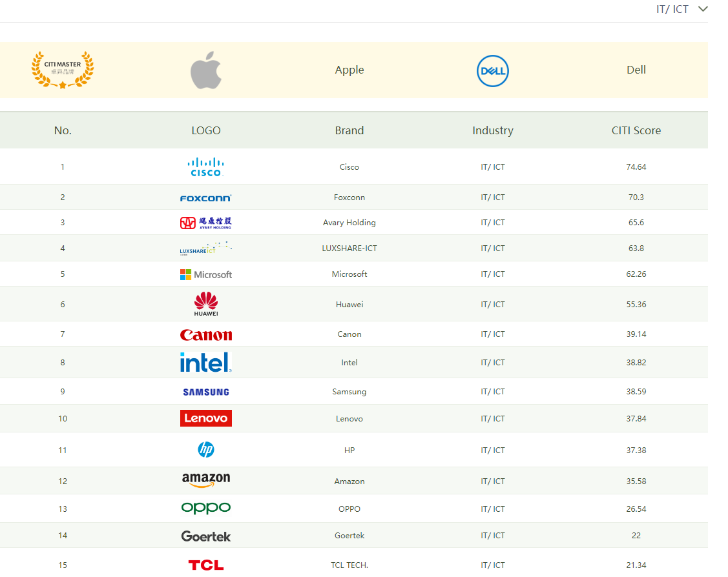Select the LUXSHARE-ICT brand name
The image size is (728, 577).
tap(349, 248)
